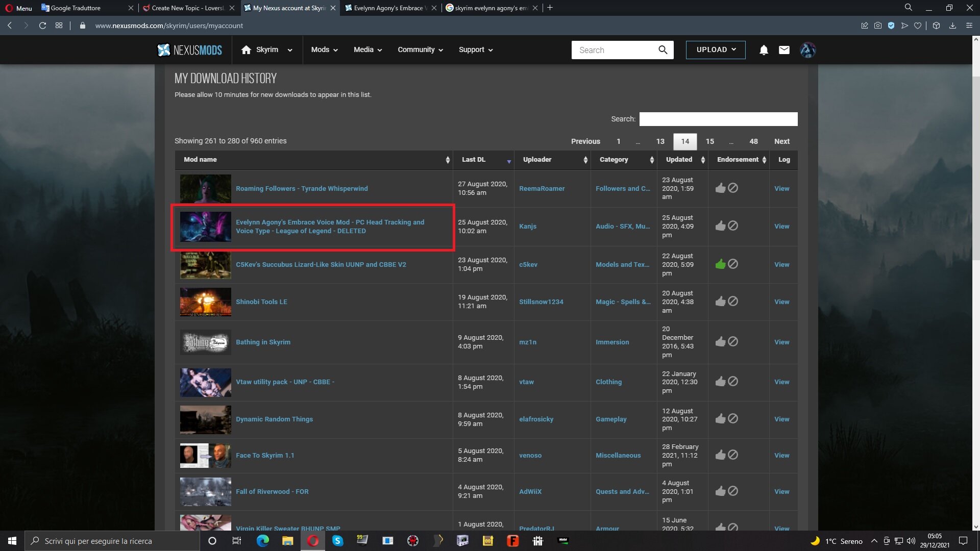Sort table by Endorsement column
The height and width of the screenshot is (551, 980).
[739, 160]
